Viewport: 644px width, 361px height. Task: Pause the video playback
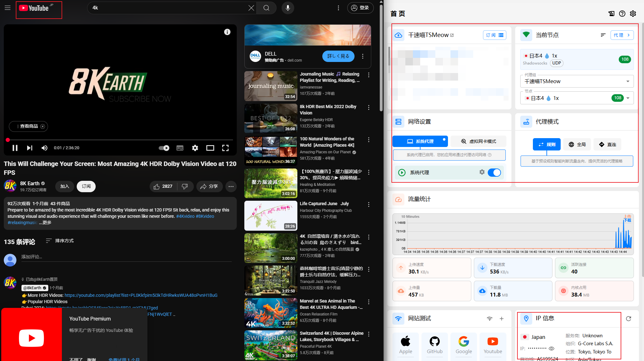coord(15,148)
